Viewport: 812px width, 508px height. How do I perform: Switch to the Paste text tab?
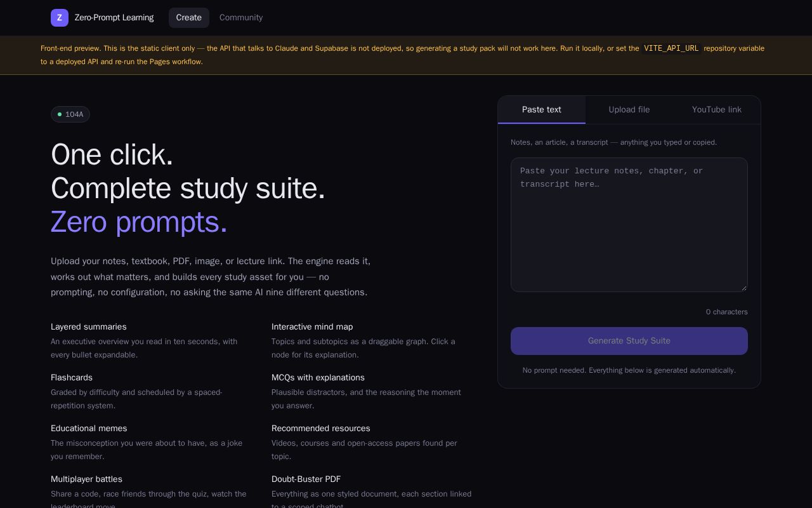pos(542,110)
